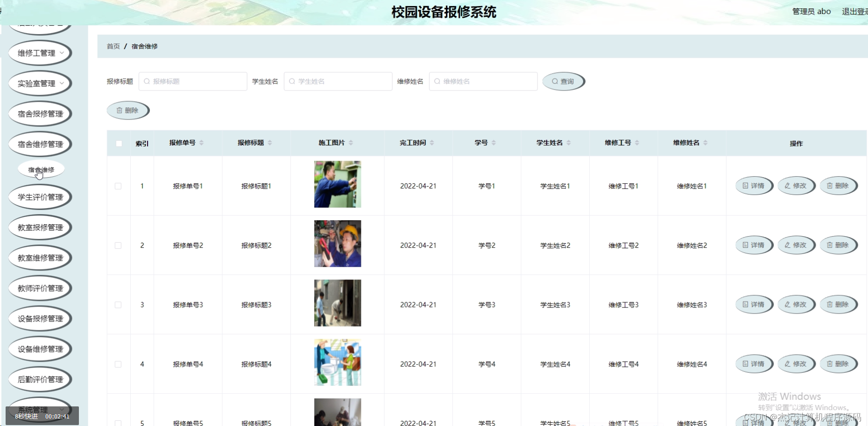Go to 首页 breadcrumb link
Image resolution: width=868 pixels, height=426 pixels.
pyautogui.click(x=113, y=46)
